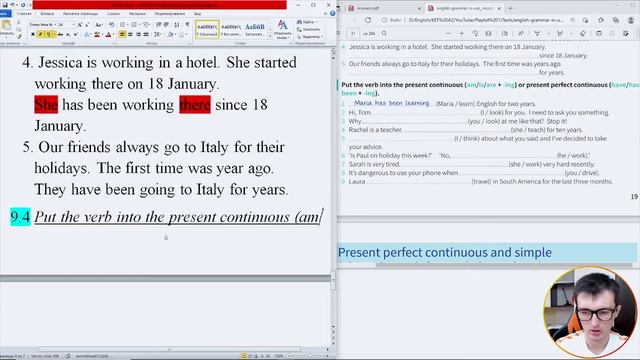Switch to the Answers.pdf browser tab
Viewport: 640px width, 360px height.
(x=383, y=8)
